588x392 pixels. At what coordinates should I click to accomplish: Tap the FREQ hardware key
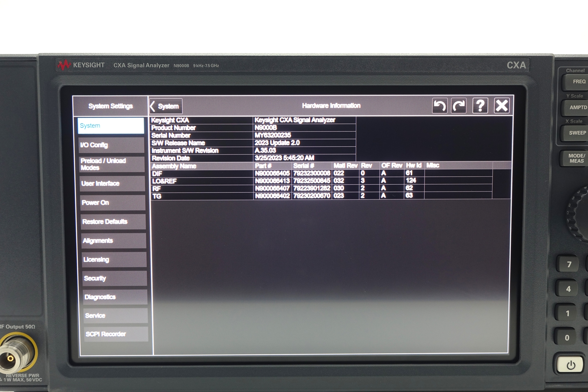575,82
